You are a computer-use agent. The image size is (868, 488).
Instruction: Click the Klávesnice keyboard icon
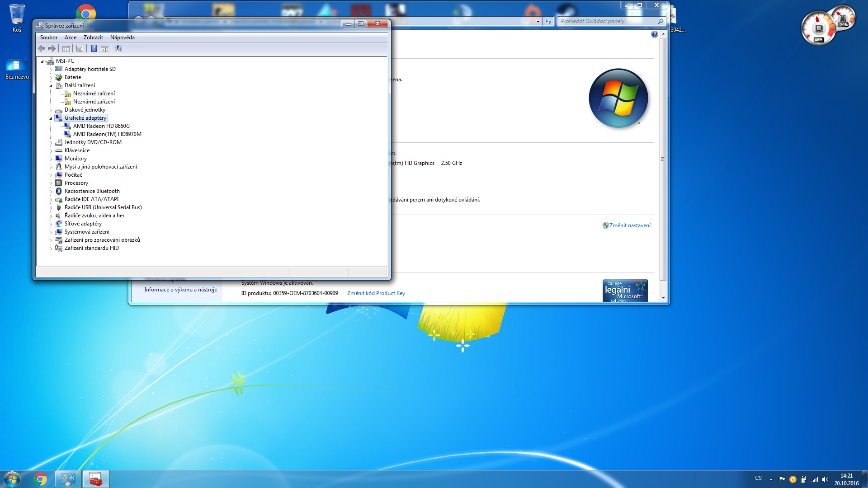(x=59, y=150)
